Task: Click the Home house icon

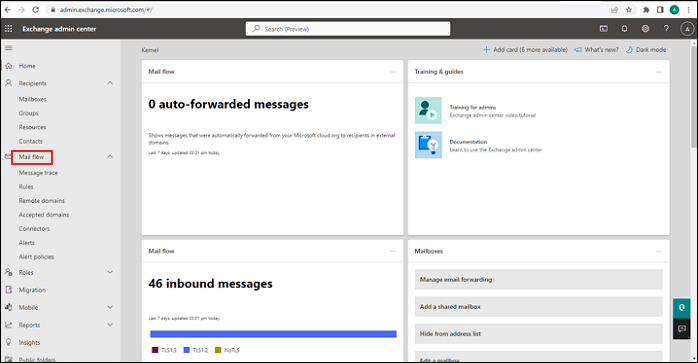Action: (x=8, y=66)
